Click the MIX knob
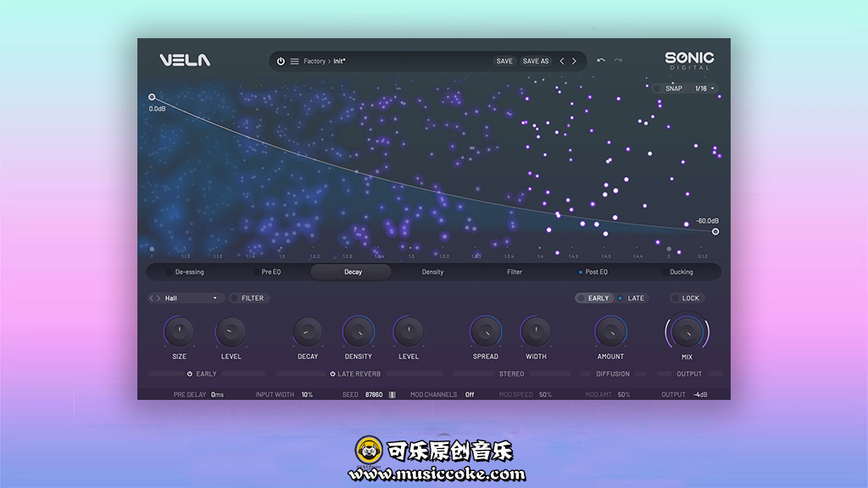The image size is (868, 488). [x=687, y=332]
